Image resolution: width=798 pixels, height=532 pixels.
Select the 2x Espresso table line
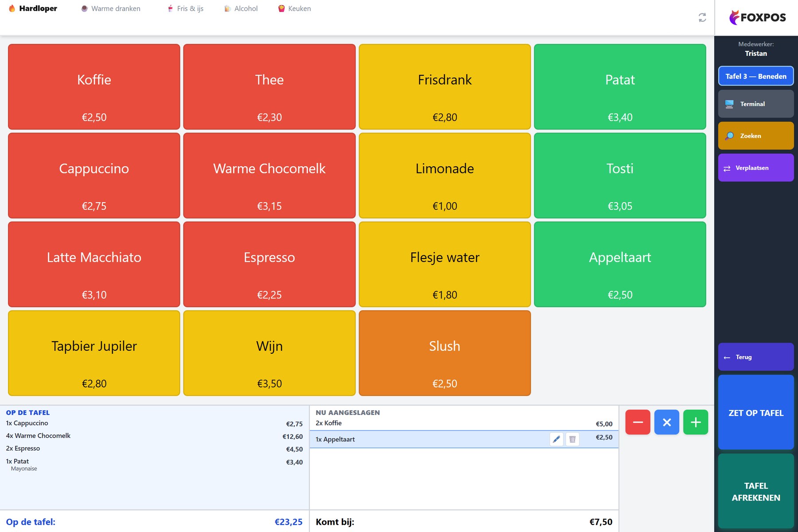pyautogui.click(x=154, y=449)
